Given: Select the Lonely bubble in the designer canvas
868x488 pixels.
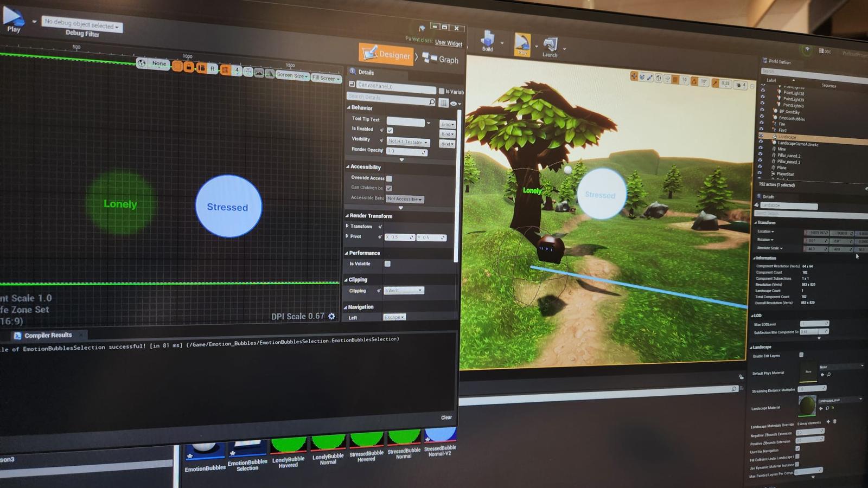Looking at the screenshot, I should coord(120,203).
